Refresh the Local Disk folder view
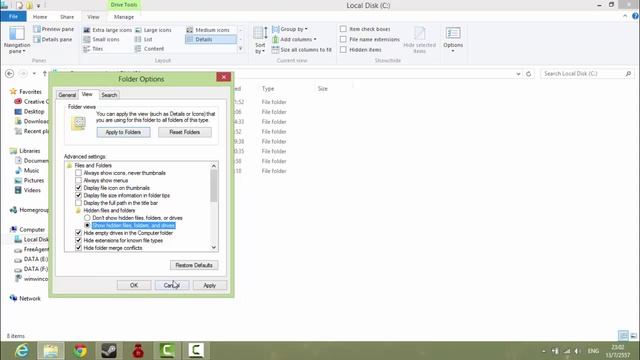Viewport: 640px width, 360px height. 529,74
